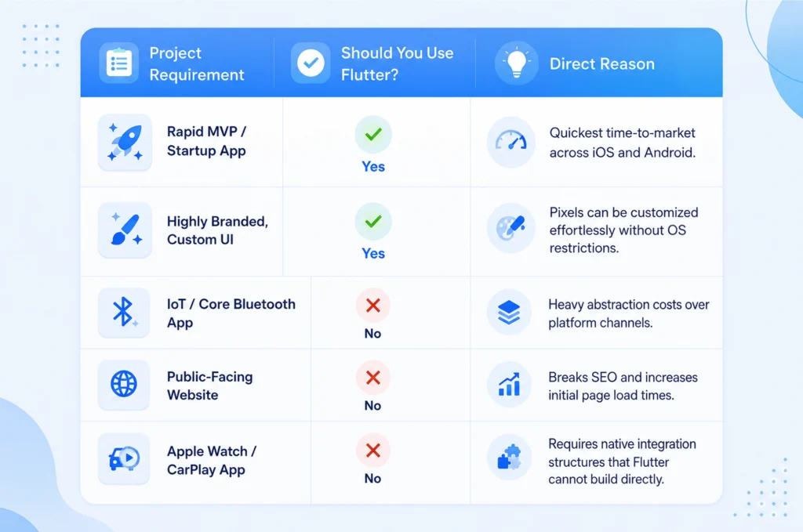
Task: Click the green checkmark in Custom UI row
Action: (373, 222)
